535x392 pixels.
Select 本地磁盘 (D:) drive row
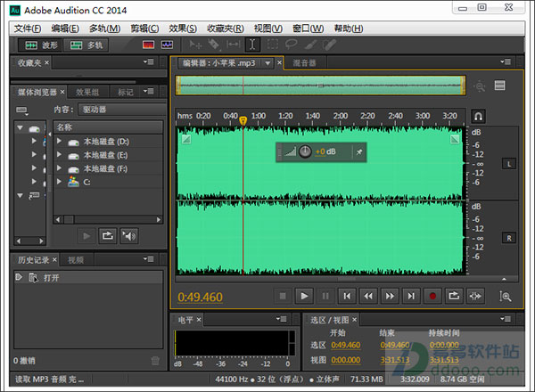click(x=108, y=141)
